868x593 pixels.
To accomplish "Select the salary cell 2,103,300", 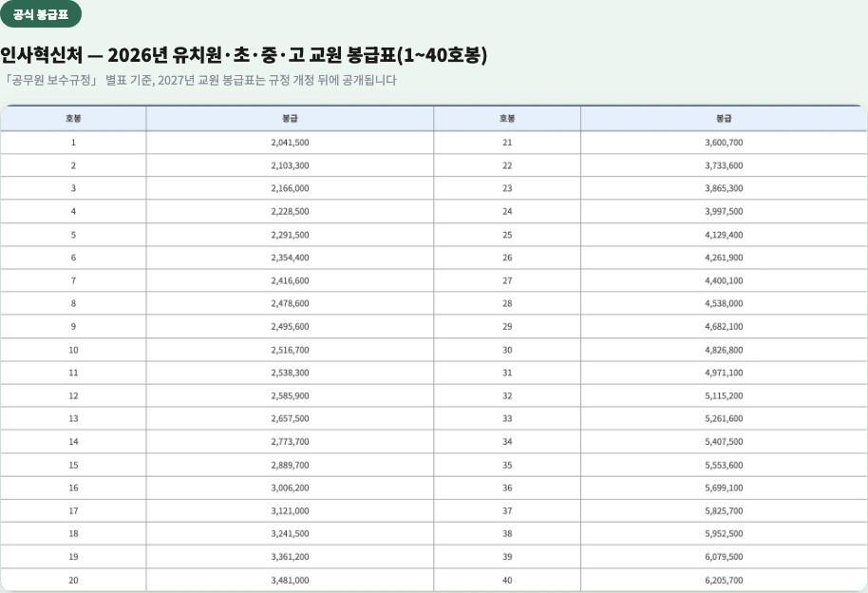I will click(290, 165).
